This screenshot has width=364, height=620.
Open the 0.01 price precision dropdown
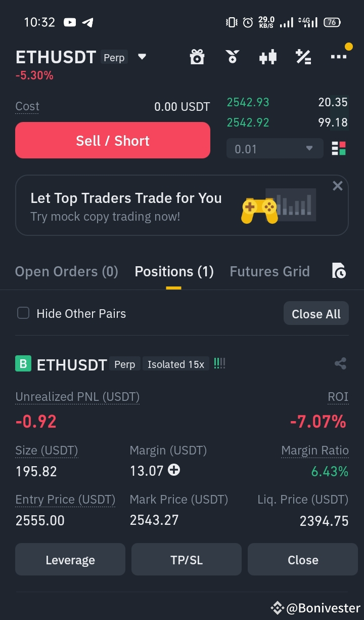point(275,149)
